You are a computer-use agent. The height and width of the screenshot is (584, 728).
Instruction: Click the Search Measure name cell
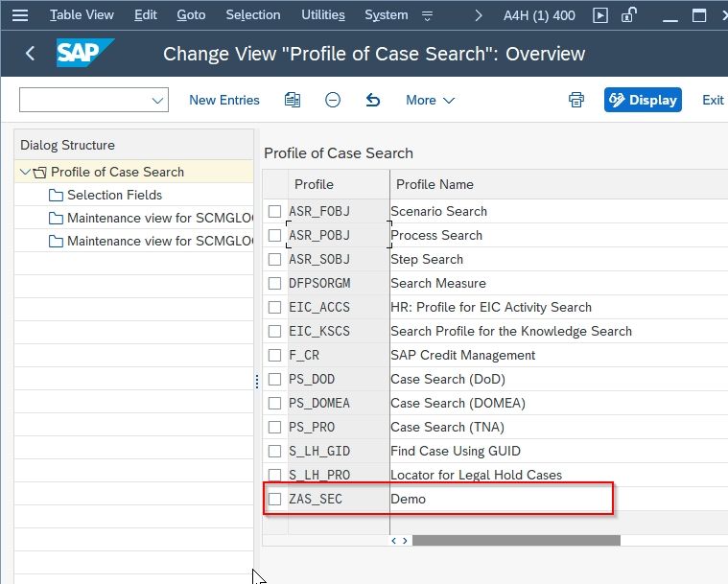coord(559,283)
